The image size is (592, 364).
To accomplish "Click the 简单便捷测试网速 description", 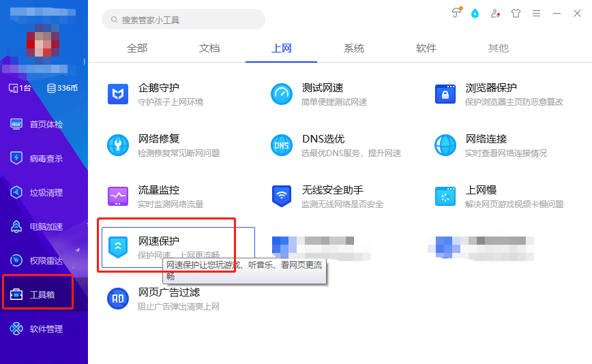I will (334, 102).
